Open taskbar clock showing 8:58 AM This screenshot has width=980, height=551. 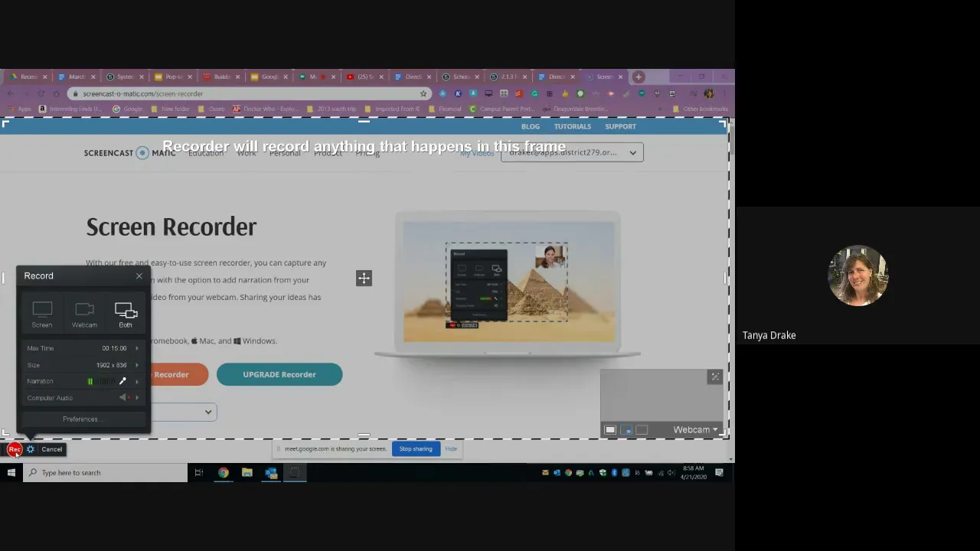694,473
